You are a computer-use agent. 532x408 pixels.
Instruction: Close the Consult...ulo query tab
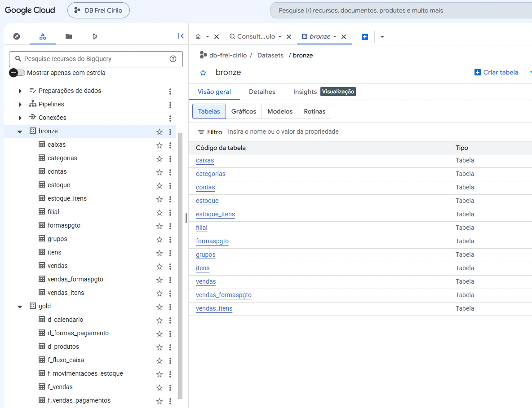(289, 37)
